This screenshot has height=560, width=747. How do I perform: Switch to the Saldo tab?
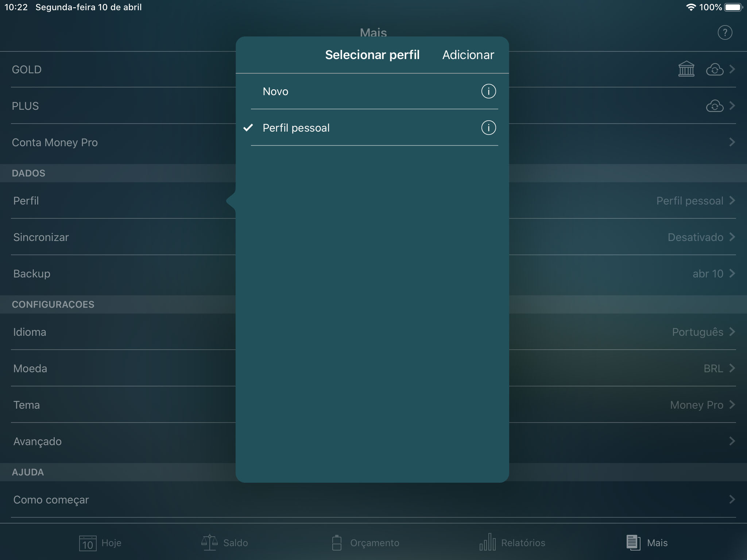(x=224, y=542)
